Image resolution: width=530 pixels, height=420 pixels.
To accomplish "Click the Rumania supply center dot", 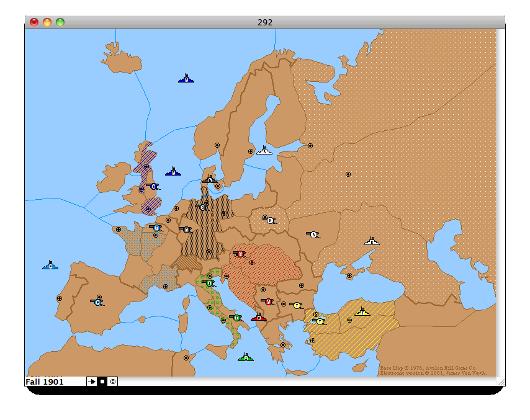I will [x=301, y=285].
